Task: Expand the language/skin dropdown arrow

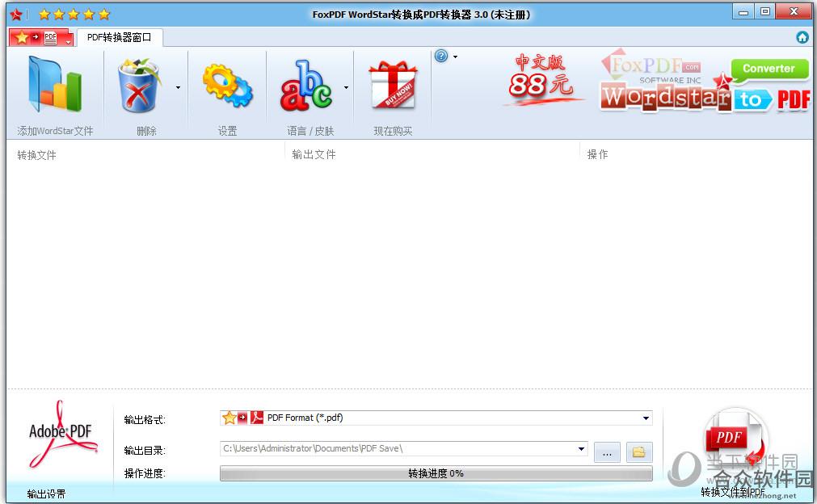Action: pos(346,87)
